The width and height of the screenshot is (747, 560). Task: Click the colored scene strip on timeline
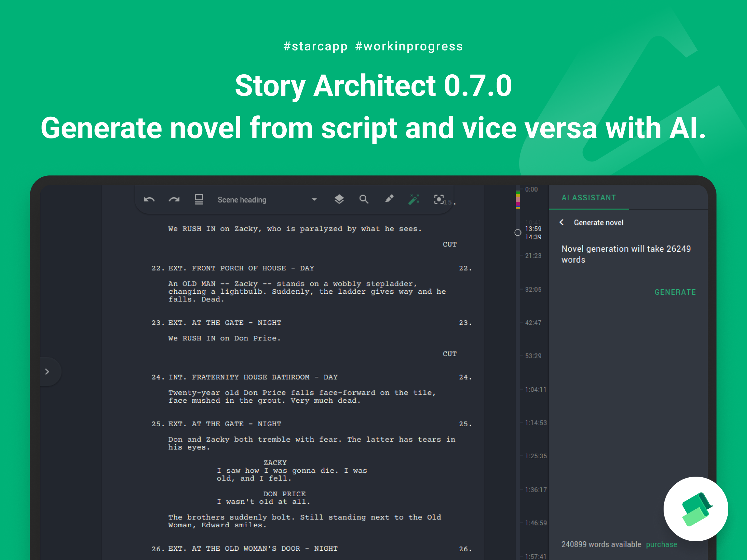tap(518, 200)
